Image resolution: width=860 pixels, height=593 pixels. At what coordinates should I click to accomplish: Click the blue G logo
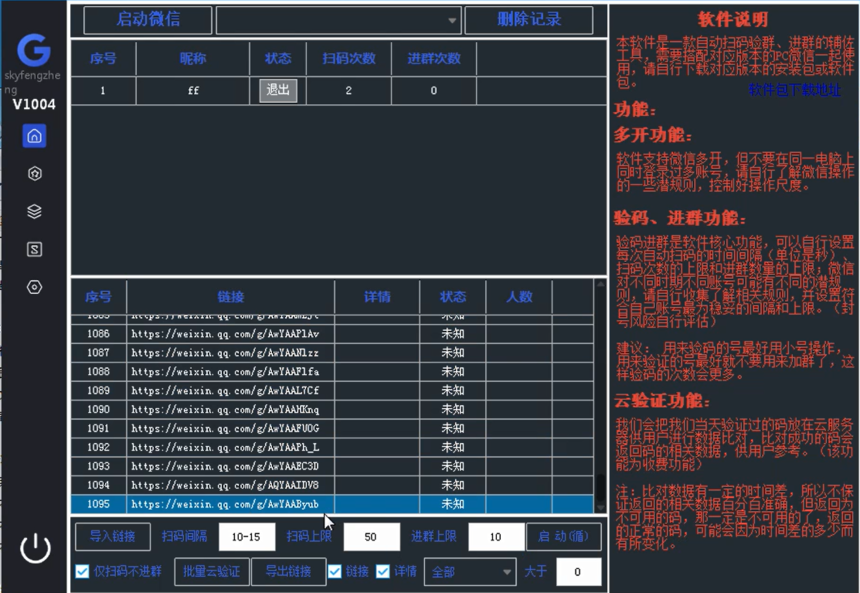34,49
